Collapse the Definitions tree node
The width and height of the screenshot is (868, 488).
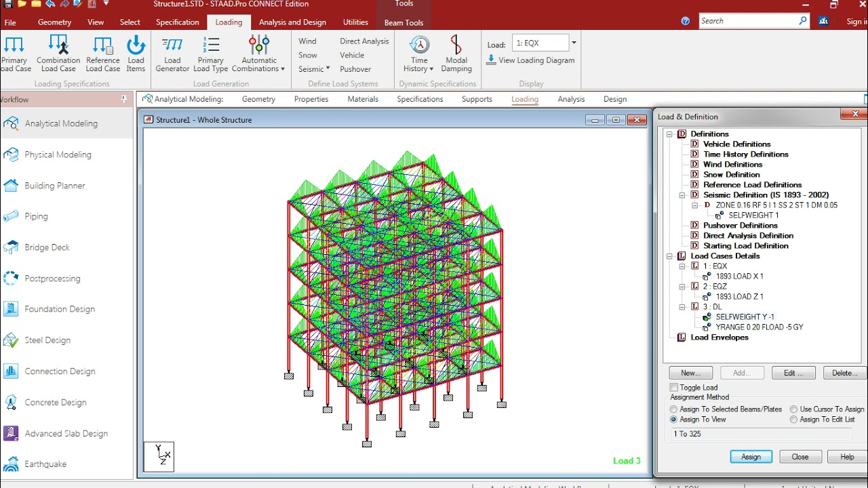(670, 134)
